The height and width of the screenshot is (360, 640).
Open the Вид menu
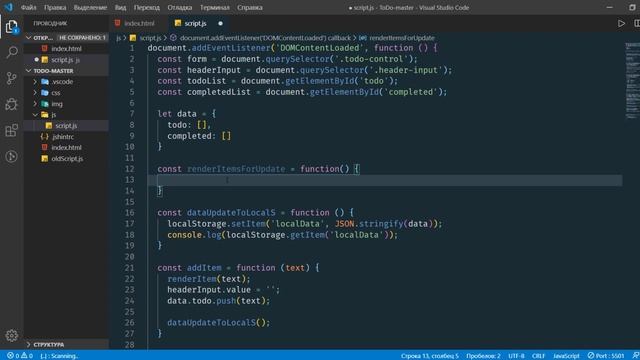120,7
